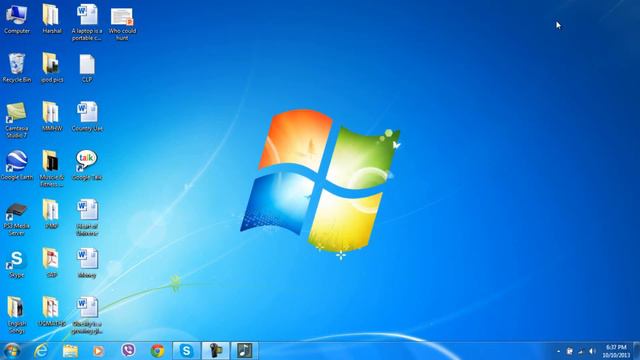Open the Computer desktop icon
The width and height of the screenshot is (640, 360).
click(17, 20)
